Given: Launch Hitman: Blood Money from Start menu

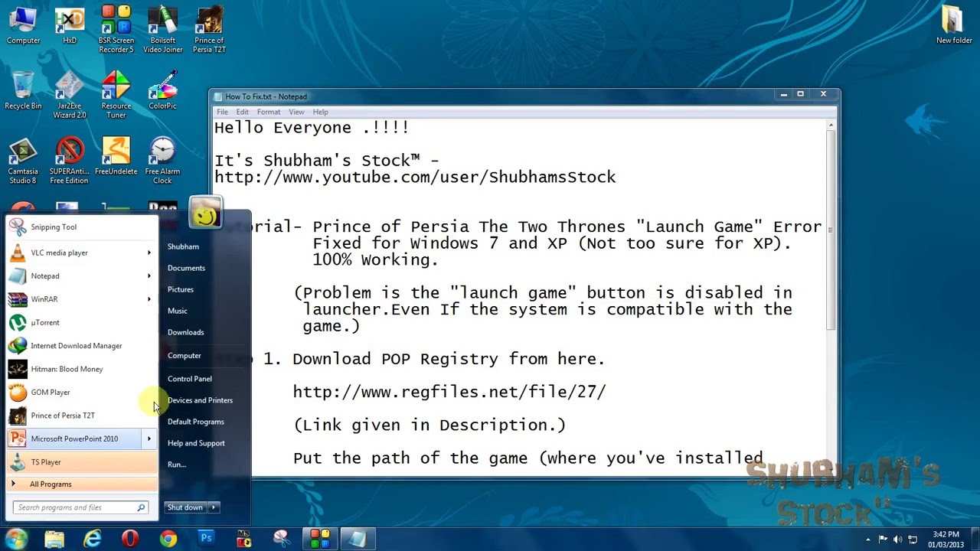Looking at the screenshot, I should (x=82, y=369).
